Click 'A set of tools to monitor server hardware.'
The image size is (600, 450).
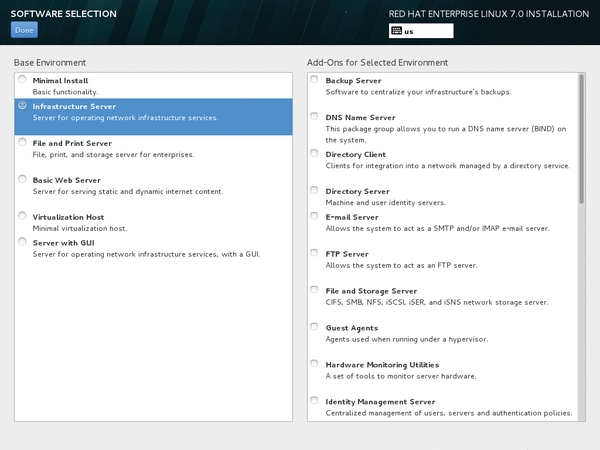(401, 376)
